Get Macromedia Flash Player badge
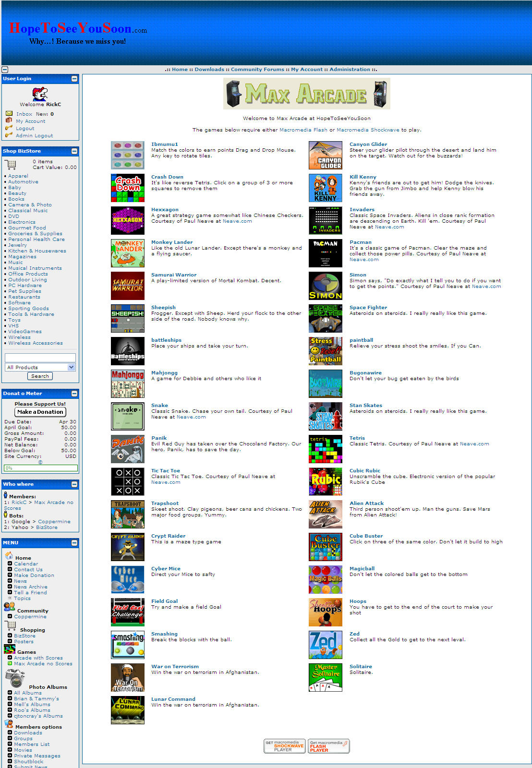The image size is (532, 768). click(328, 746)
